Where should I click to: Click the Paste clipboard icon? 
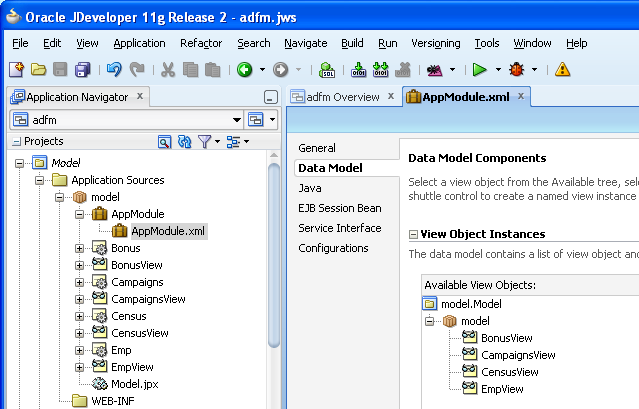point(212,70)
